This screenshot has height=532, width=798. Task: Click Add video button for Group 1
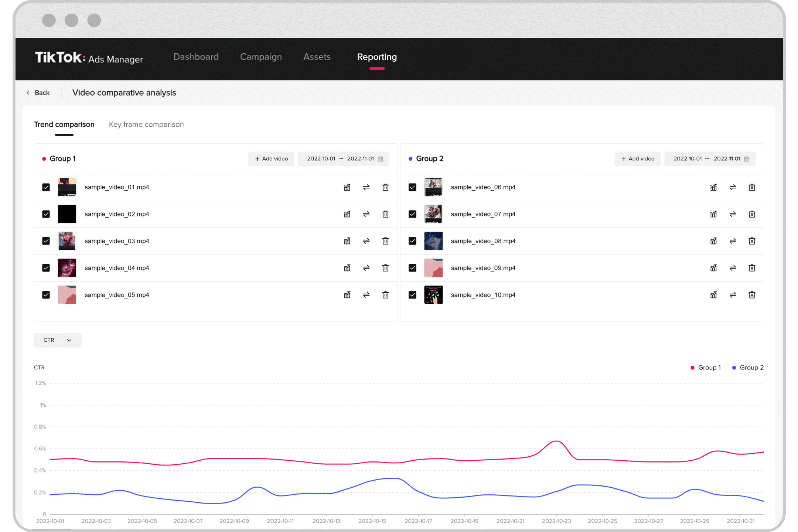[270, 158]
